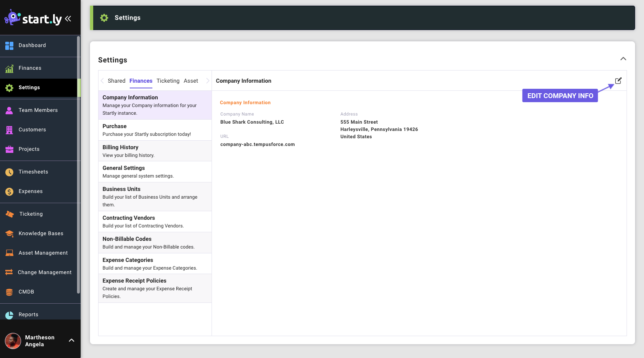
Task: Click the Timesheets clock icon
Action: (x=9, y=172)
